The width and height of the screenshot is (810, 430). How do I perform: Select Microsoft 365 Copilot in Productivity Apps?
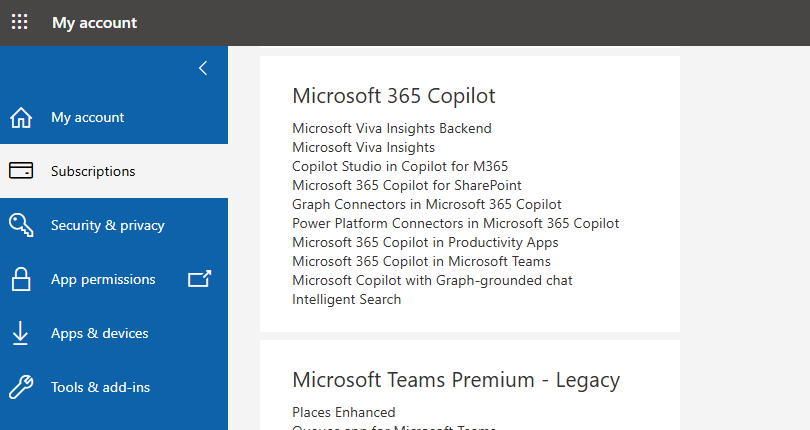pos(425,242)
